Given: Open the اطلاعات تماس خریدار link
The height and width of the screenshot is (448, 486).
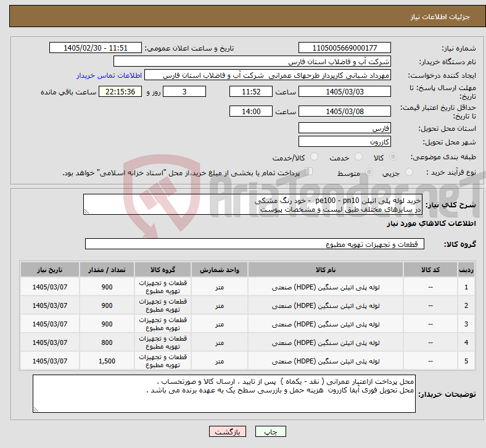Looking at the screenshot, I should coord(109,75).
